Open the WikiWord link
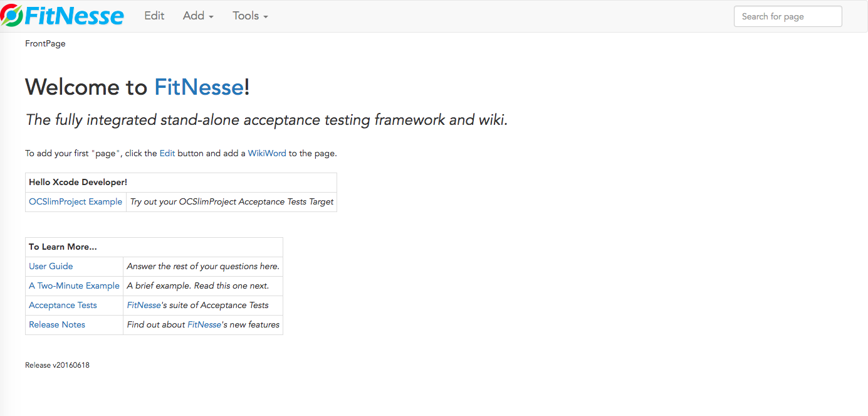868x416 pixels. [x=267, y=153]
